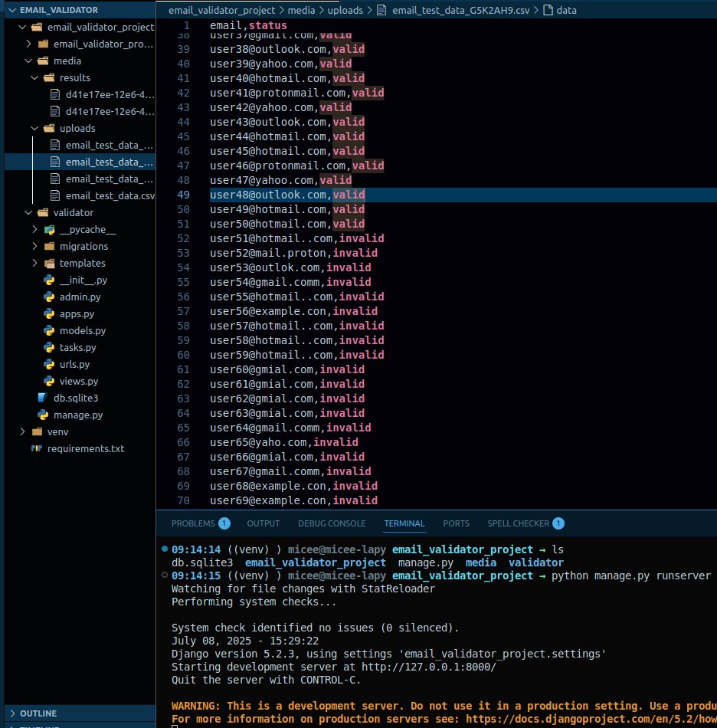Click the email_test_data_G5K2AH9.csv breadcrumb
The image size is (717, 728).
[461, 10]
